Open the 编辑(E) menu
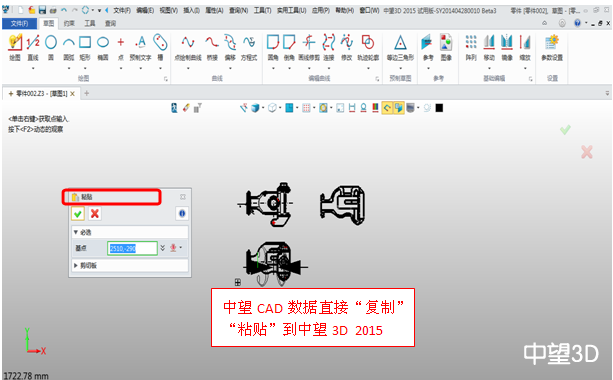The image size is (613, 380). [145, 11]
